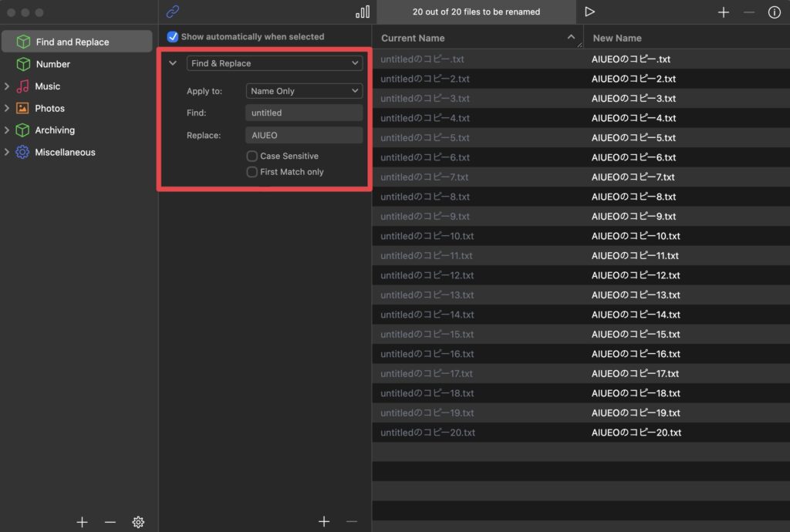Open the info inspector icon

tap(774, 12)
